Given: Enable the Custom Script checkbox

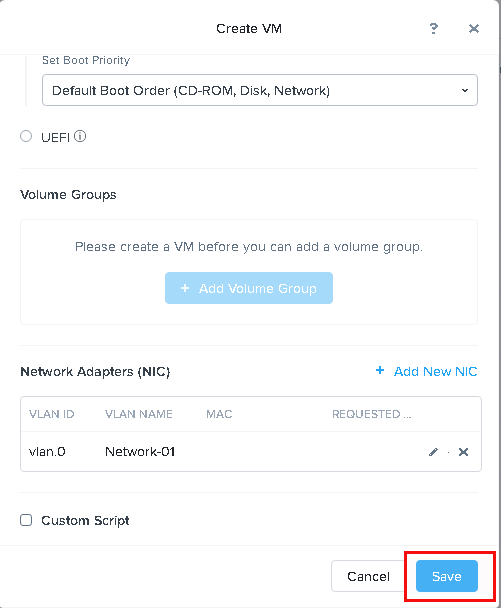Looking at the screenshot, I should pyautogui.click(x=26, y=520).
